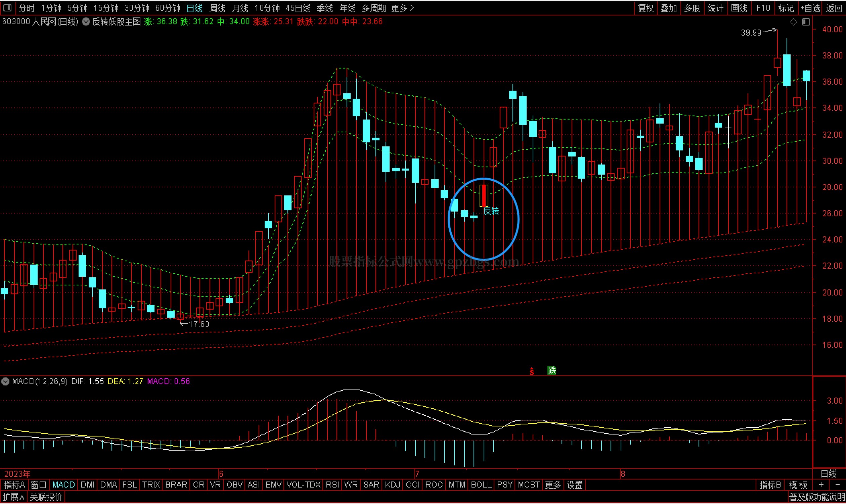Select the 1分钟 period
The width and height of the screenshot is (846, 504).
click(51, 8)
